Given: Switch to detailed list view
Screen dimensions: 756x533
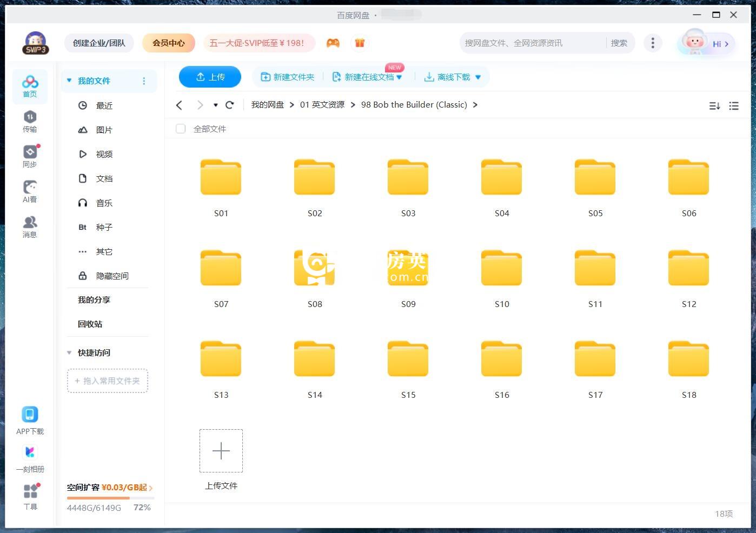Looking at the screenshot, I should pos(733,106).
